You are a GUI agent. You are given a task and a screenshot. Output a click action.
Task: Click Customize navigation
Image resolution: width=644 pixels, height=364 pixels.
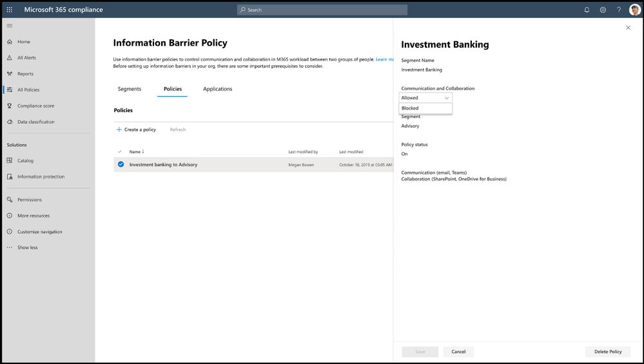(40, 231)
